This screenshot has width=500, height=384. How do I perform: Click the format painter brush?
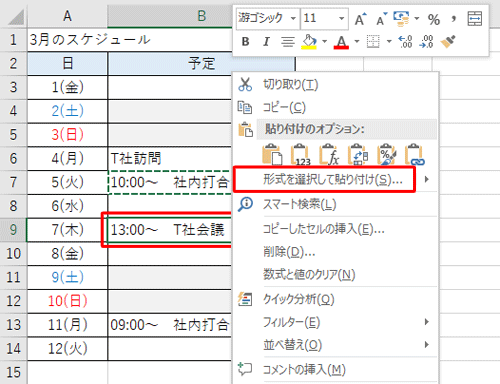pyautogui.click(x=448, y=42)
